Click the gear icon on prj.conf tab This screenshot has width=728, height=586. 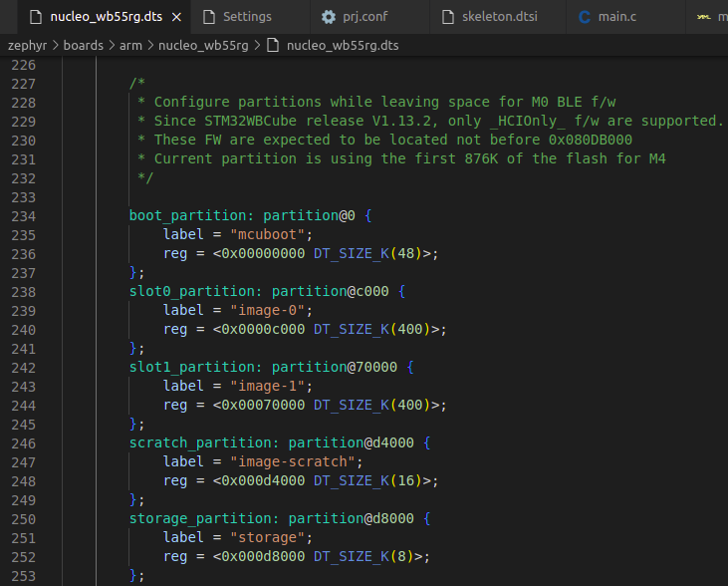click(x=329, y=17)
